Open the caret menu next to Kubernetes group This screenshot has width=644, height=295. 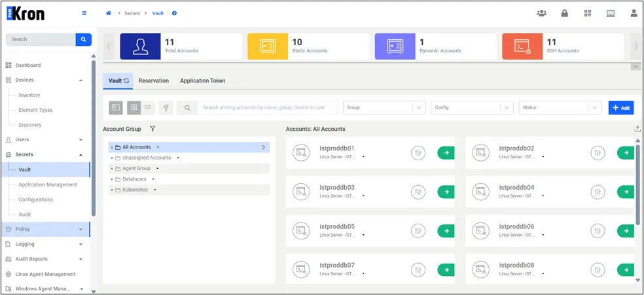(155, 190)
